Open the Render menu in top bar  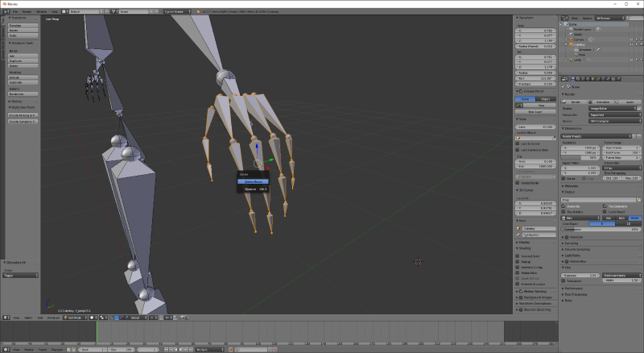(x=27, y=12)
